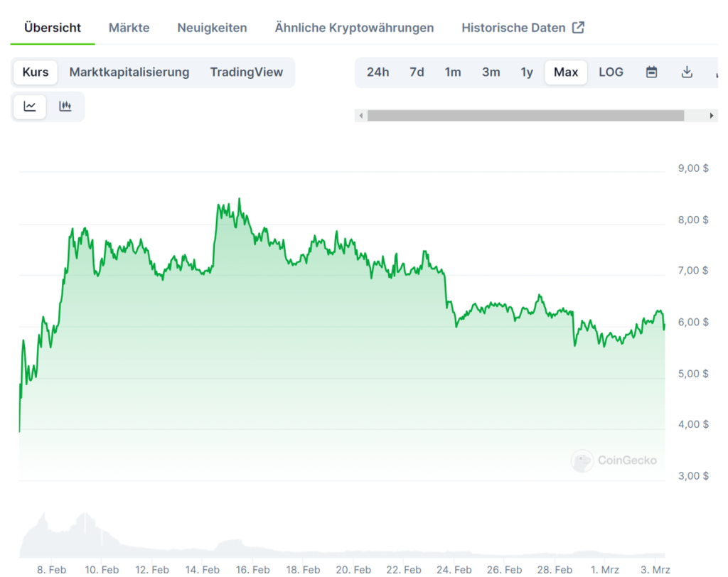Screen dimensions: 728x577
Task: Toggle LOG scale on the chart
Action: (x=611, y=72)
